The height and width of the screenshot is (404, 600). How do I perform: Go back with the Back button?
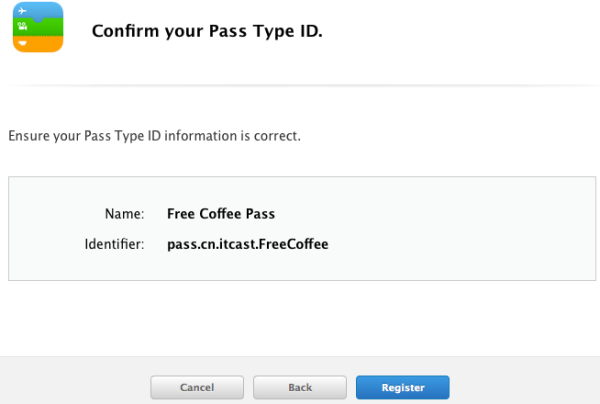click(300, 388)
